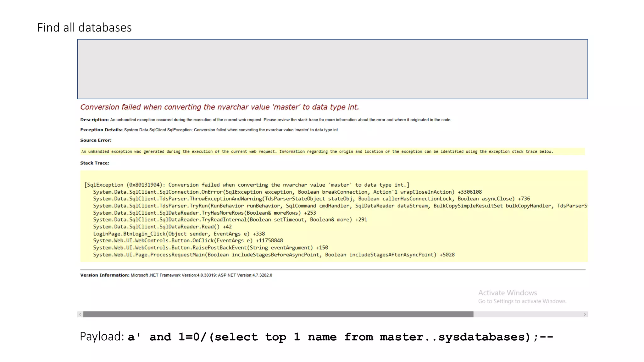The width and height of the screenshot is (644, 362).
Task: Click the horizontal scrollbar thumb
Action: pos(278,314)
